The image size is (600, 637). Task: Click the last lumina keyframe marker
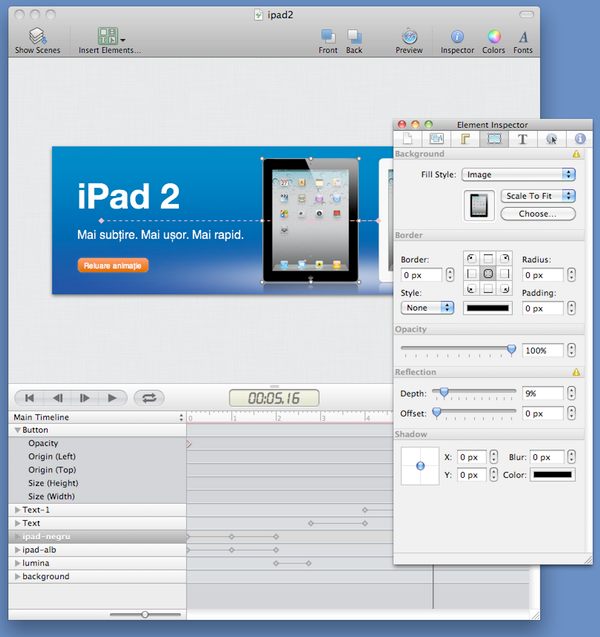(x=309, y=563)
